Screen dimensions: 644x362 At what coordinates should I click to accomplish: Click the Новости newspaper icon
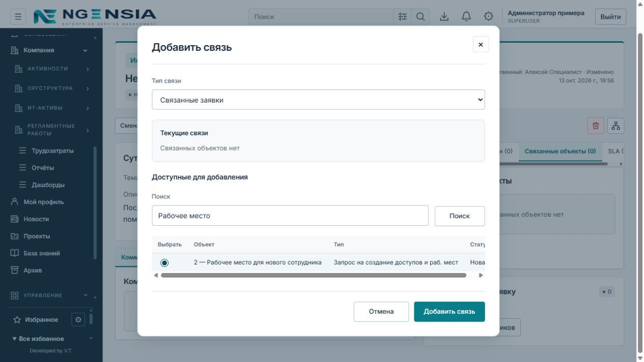point(15,219)
